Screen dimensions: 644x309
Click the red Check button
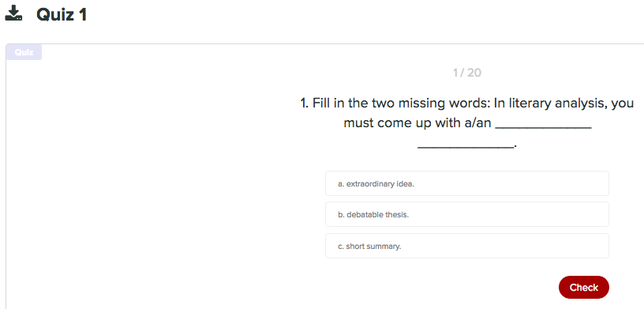click(584, 287)
